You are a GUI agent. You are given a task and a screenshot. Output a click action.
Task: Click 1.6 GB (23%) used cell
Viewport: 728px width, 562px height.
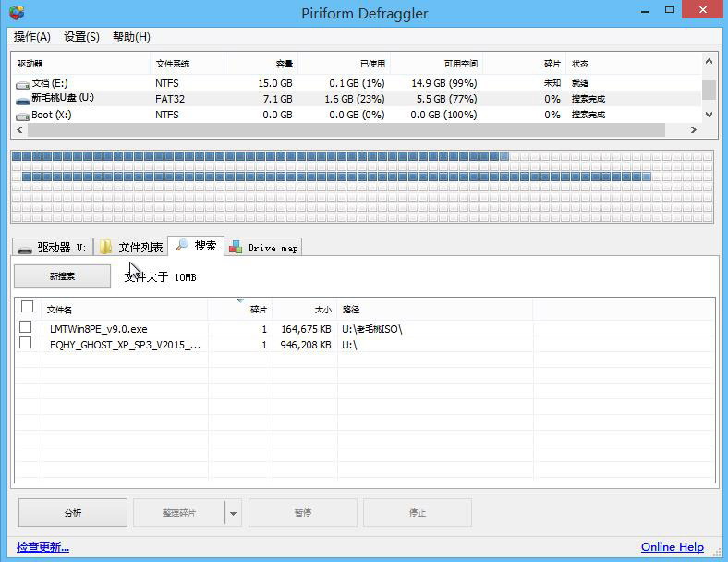[x=357, y=99]
